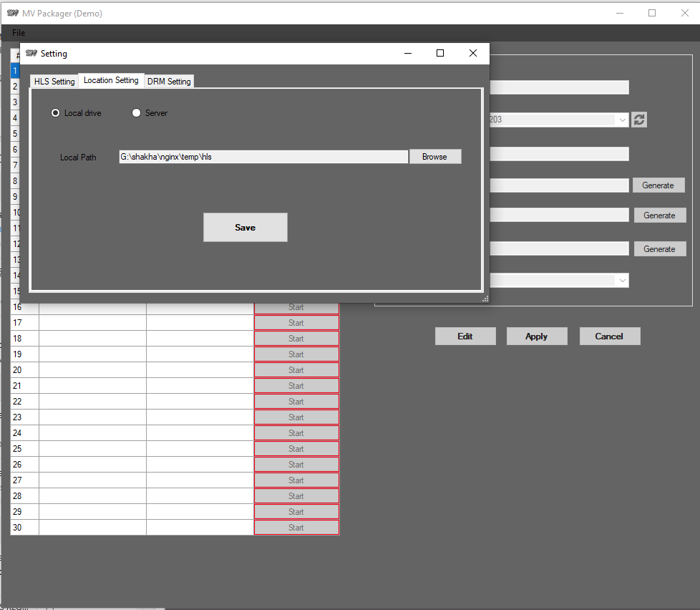
Task: Open the DRM Setting tab
Action: 169,82
